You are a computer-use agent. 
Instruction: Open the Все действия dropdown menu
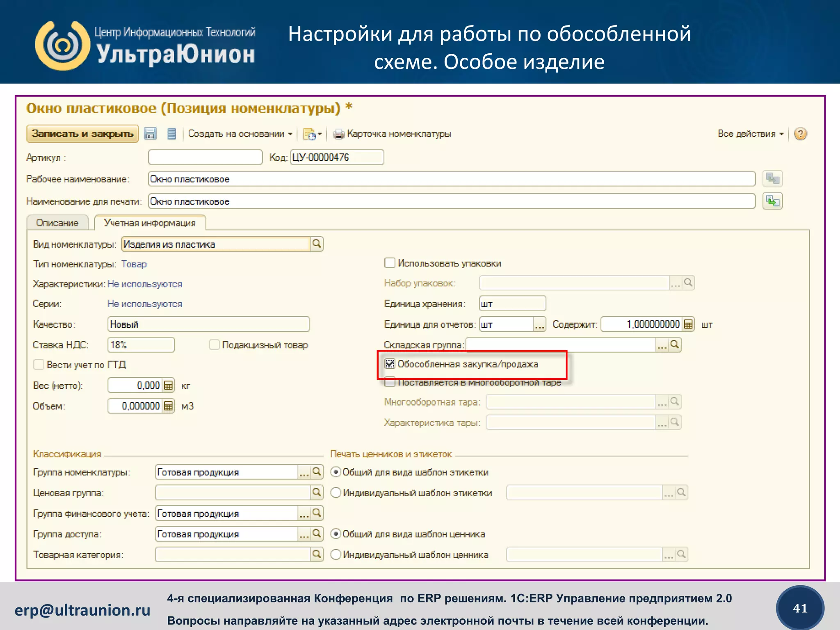[751, 134]
